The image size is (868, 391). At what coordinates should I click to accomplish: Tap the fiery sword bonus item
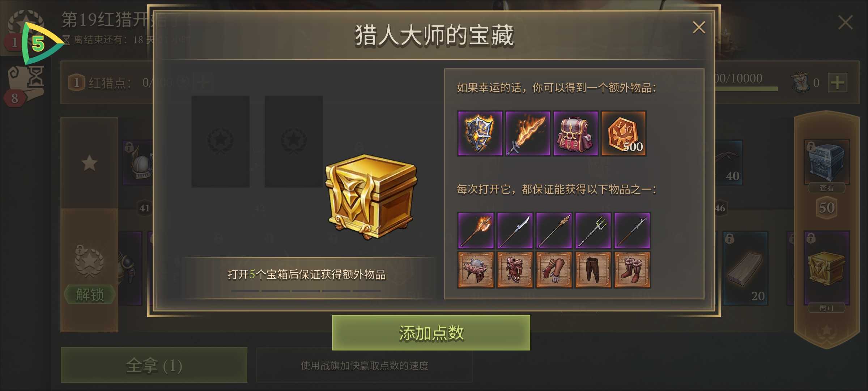click(528, 133)
